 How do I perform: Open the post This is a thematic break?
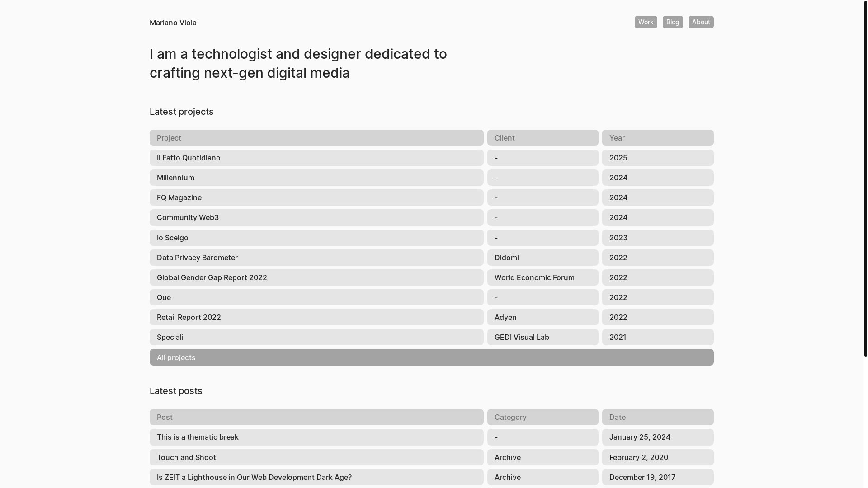click(x=316, y=437)
